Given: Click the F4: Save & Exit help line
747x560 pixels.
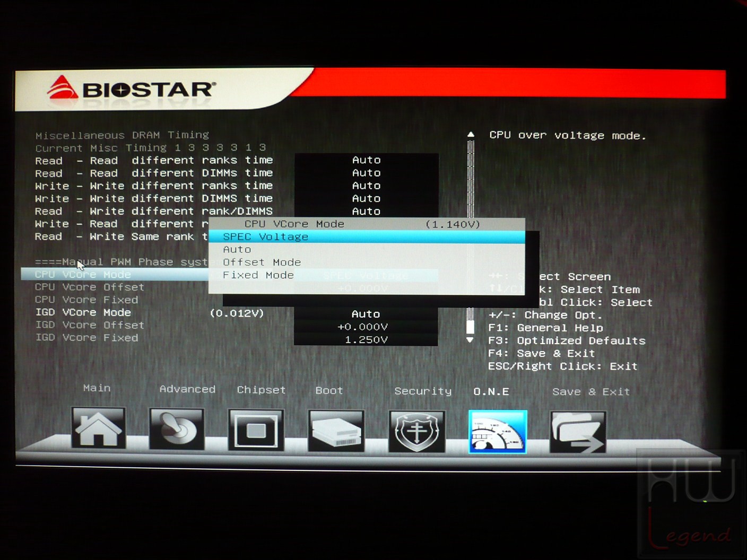Looking at the screenshot, I should (541, 353).
